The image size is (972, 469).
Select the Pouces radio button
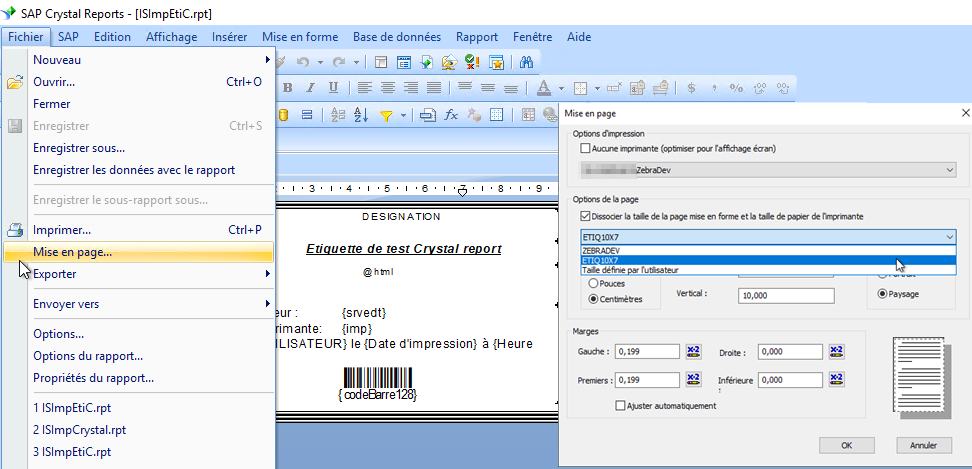pos(595,283)
